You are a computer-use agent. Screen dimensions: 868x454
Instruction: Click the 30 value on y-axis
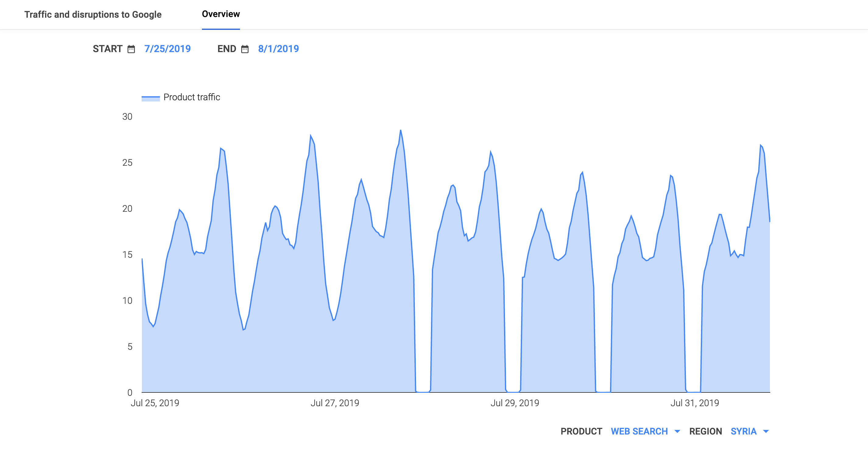click(127, 117)
